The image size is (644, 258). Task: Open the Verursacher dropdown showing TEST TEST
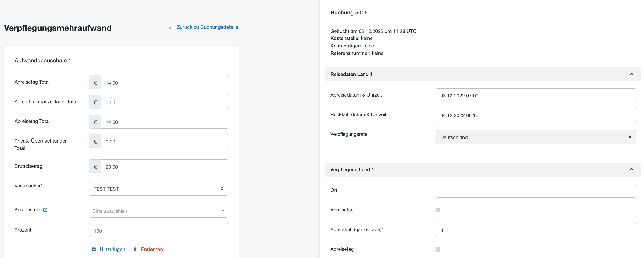click(158, 189)
